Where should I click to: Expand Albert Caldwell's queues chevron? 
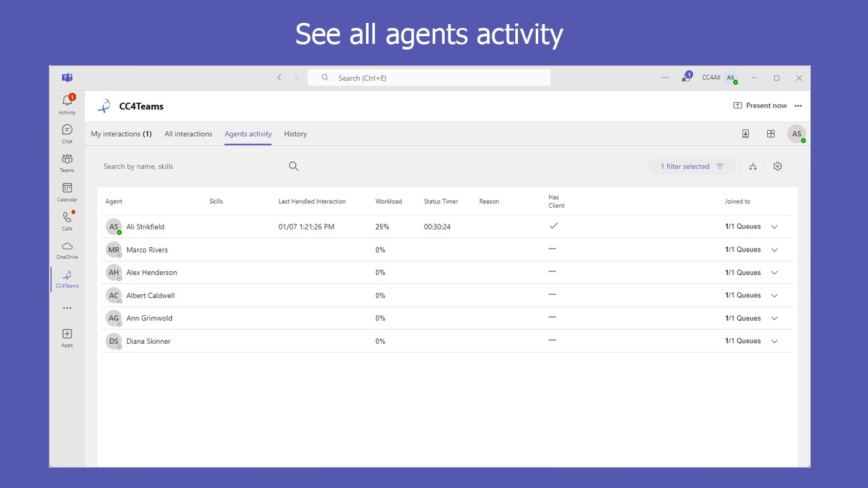(x=774, y=295)
